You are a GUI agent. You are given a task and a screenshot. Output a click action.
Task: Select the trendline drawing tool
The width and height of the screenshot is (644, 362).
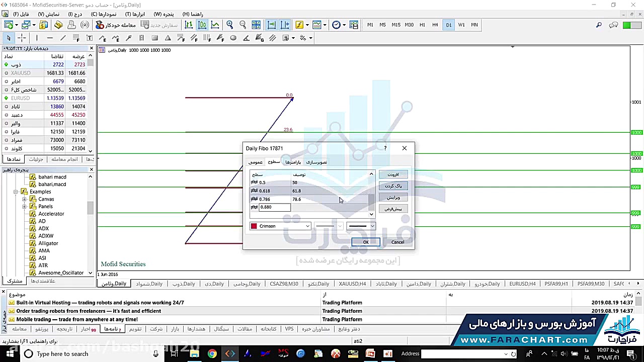(63, 38)
